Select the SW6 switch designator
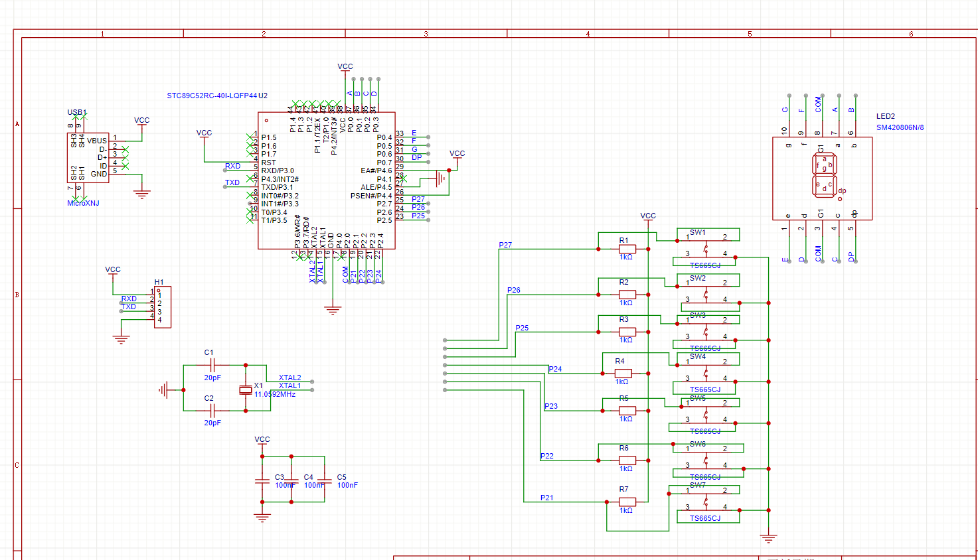Image resolution: width=978 pixels, height=560 pixels. (698, 444)
